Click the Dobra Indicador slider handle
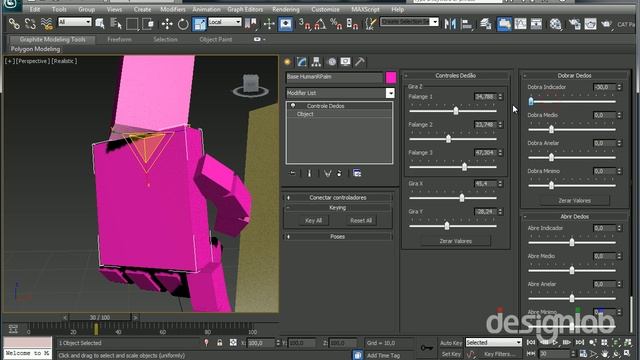The height and width of the screenshot is (360, 640). (531, 101)
